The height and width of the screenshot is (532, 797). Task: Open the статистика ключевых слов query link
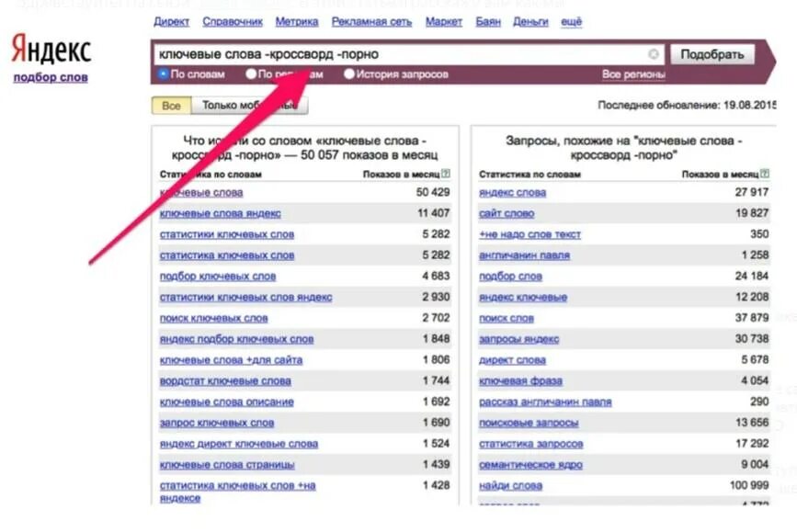click(227, 255)
